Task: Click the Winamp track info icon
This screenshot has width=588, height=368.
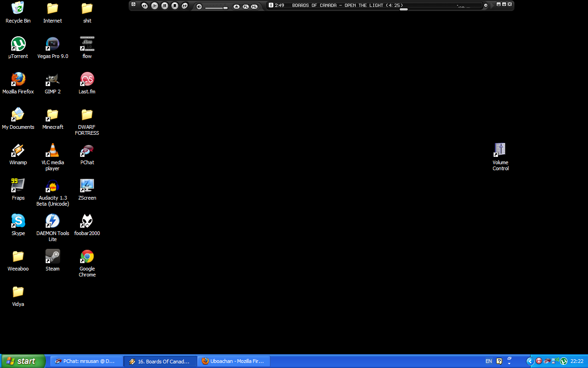Action: tap(271, 5)
